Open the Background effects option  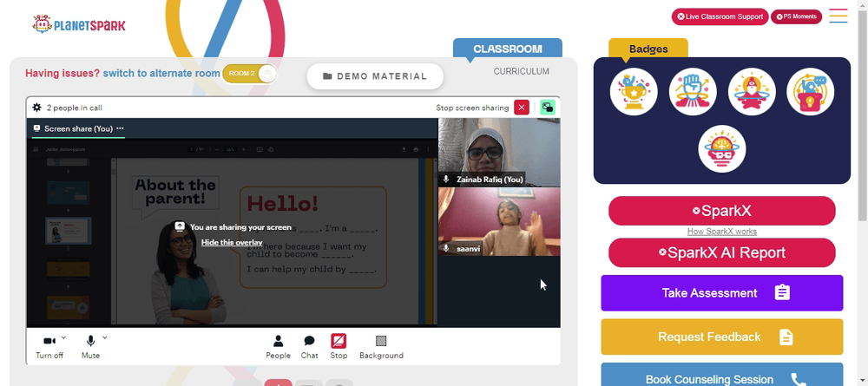point(381,347)
